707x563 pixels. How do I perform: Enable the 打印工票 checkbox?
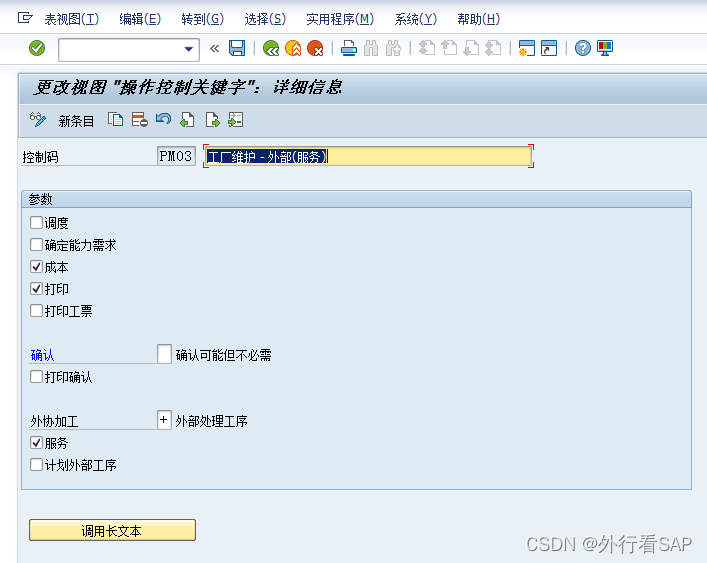tap(37, 311)
